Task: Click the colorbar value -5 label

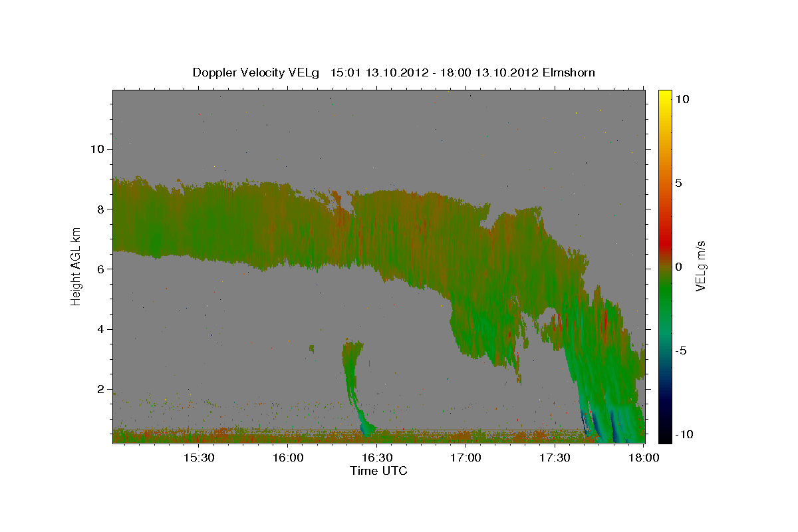Action: pos(682,350)
